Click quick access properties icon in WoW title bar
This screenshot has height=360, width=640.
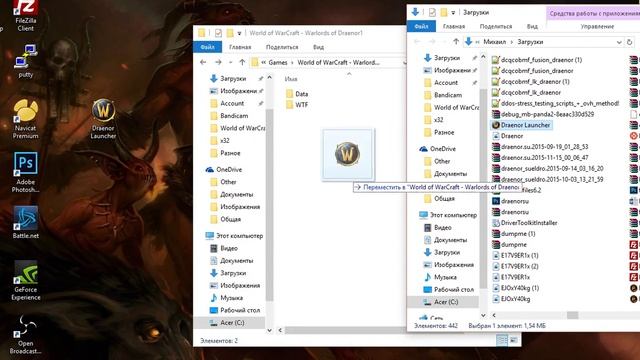pos(218,33)
